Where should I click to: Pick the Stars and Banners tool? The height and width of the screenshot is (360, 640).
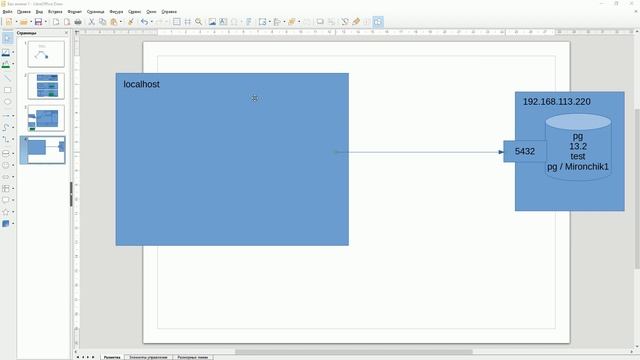pyautogui.click(x=6, y=212)
